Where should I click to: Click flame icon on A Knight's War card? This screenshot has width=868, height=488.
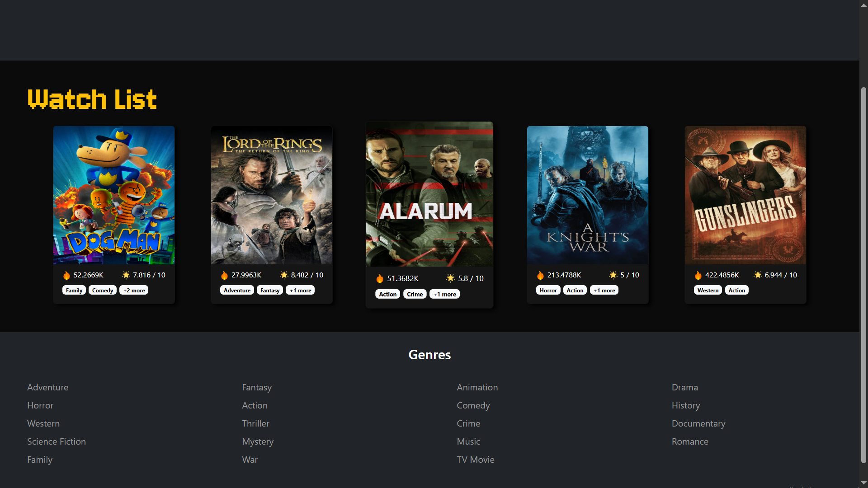click(540, 275)
